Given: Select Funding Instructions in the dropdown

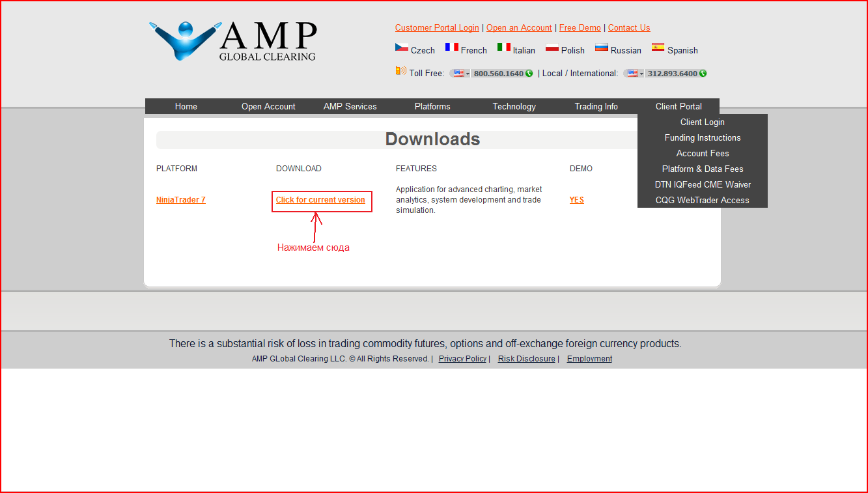Looking at the screenshot, I should (x=703, y=137).
